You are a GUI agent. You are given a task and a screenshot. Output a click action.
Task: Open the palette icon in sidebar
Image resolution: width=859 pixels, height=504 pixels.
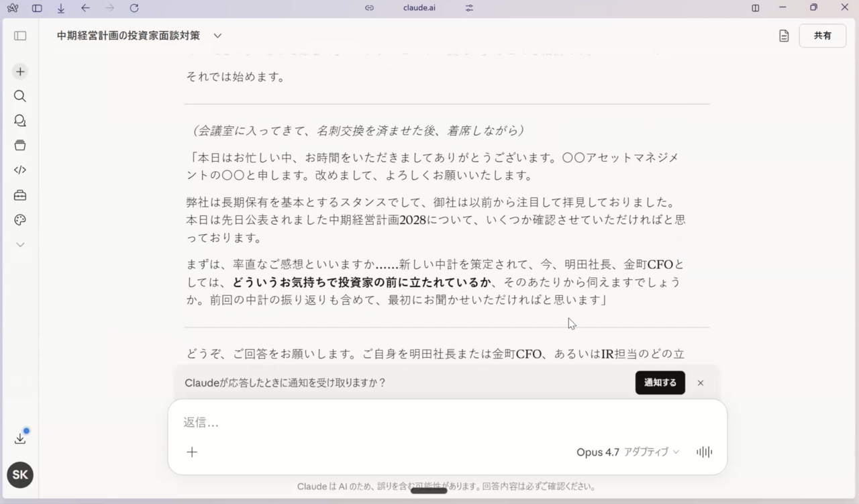(20, 220)
